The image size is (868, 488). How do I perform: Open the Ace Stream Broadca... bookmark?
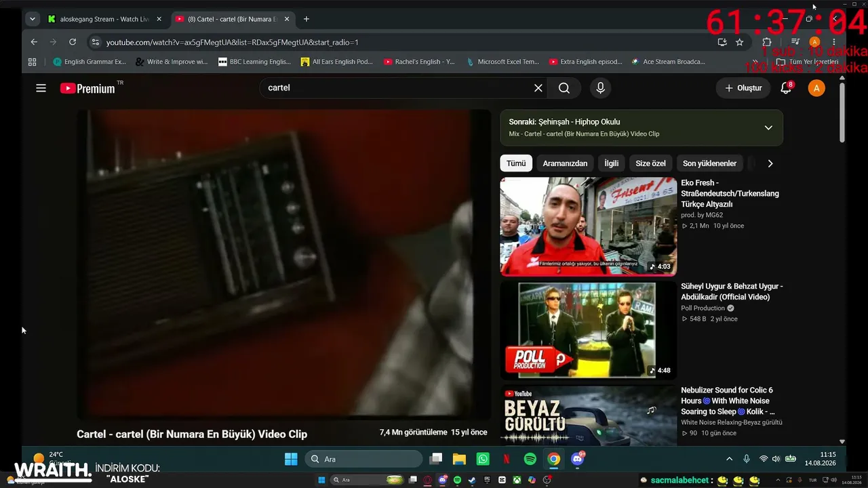coord(668,62)
